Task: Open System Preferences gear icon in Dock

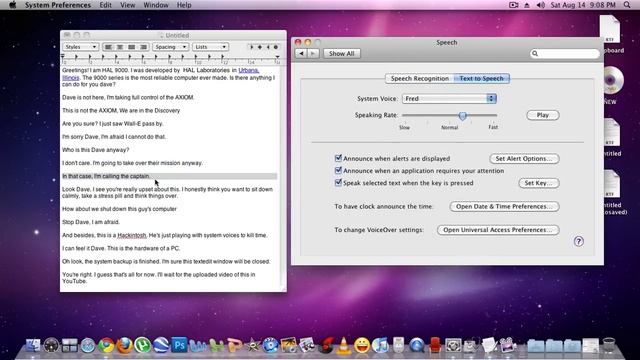Action: (453, 345)
